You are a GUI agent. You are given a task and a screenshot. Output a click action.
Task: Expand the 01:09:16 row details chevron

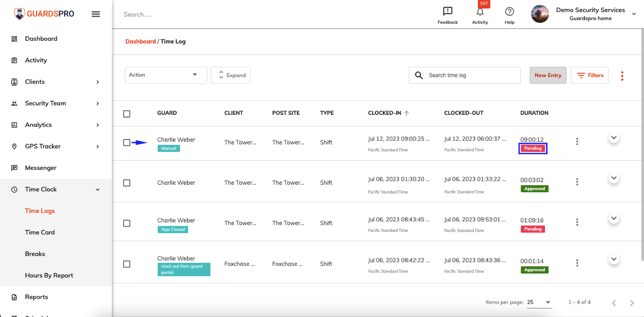click(614, 218)
